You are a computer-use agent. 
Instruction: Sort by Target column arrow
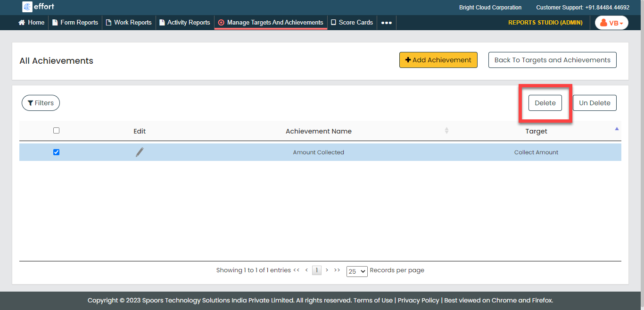pos(617,129)
